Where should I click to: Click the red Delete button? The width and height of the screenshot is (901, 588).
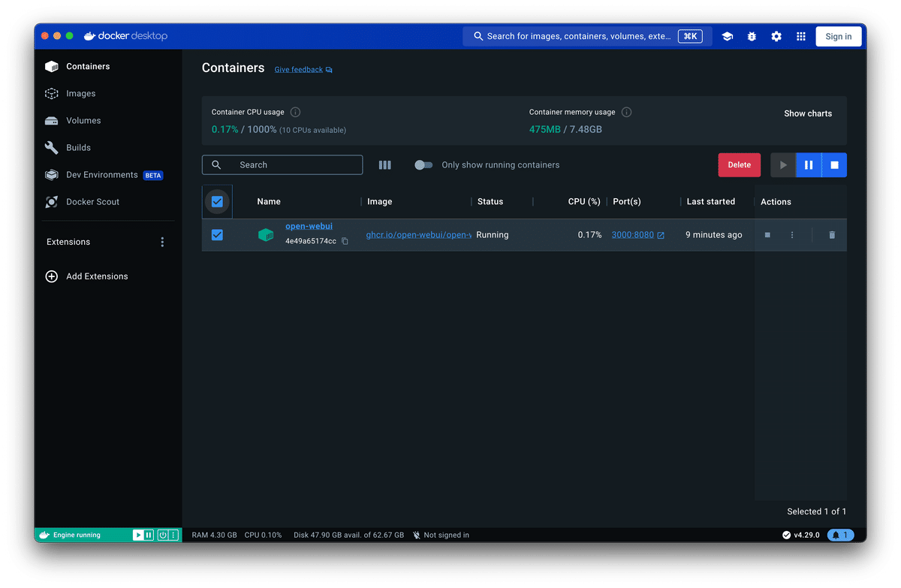(739, 165)
